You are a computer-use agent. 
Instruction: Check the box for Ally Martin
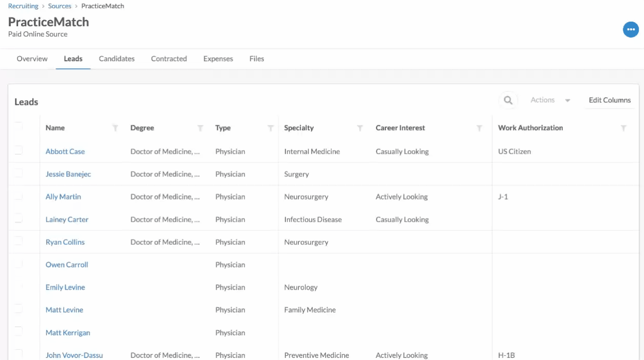19,195
